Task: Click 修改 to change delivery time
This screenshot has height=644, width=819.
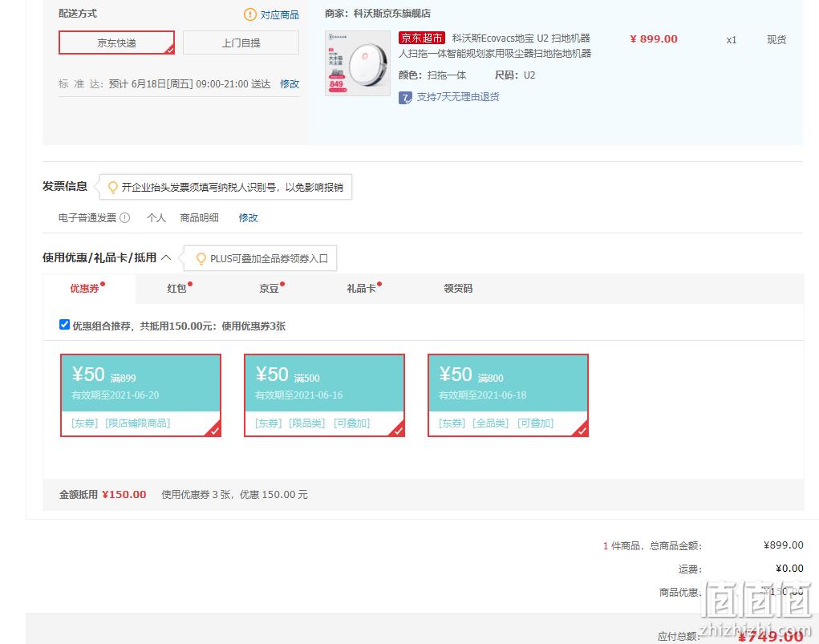Action: (290, 84)
